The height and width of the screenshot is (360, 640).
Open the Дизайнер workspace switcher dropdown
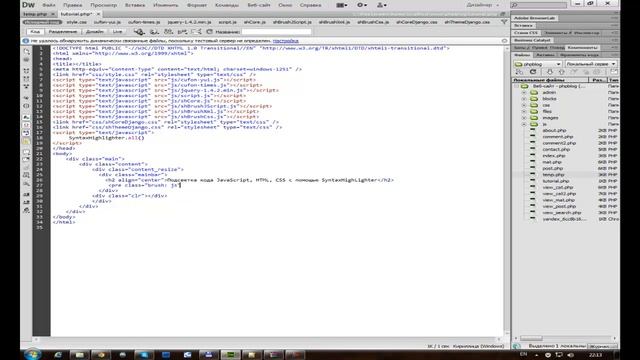click(483, 5)
